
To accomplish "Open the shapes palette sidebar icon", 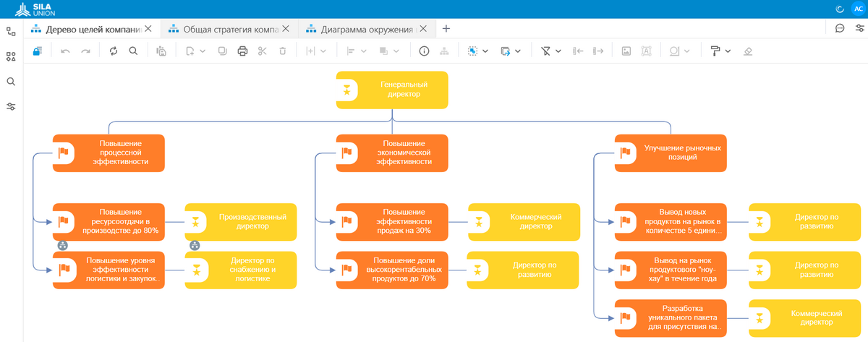I will point(11,56).
